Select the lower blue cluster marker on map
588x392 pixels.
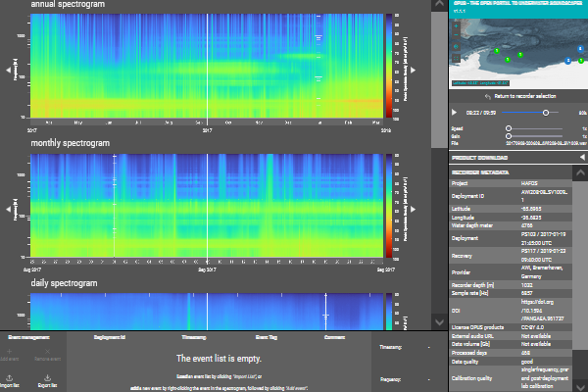click(567, 61)
